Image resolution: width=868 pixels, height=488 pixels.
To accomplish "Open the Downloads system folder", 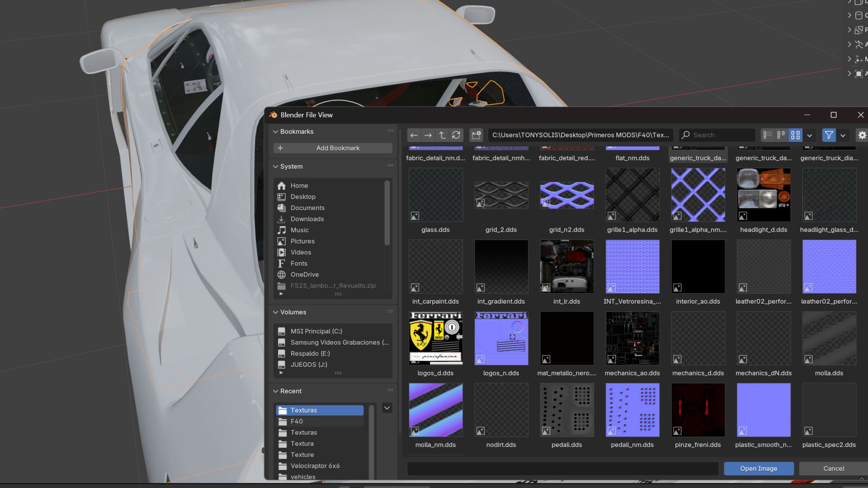I will point(307,219).
